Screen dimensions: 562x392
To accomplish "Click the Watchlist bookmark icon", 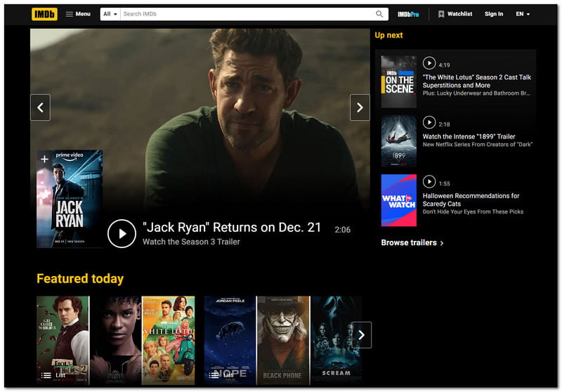I will [x=441, y=14].
